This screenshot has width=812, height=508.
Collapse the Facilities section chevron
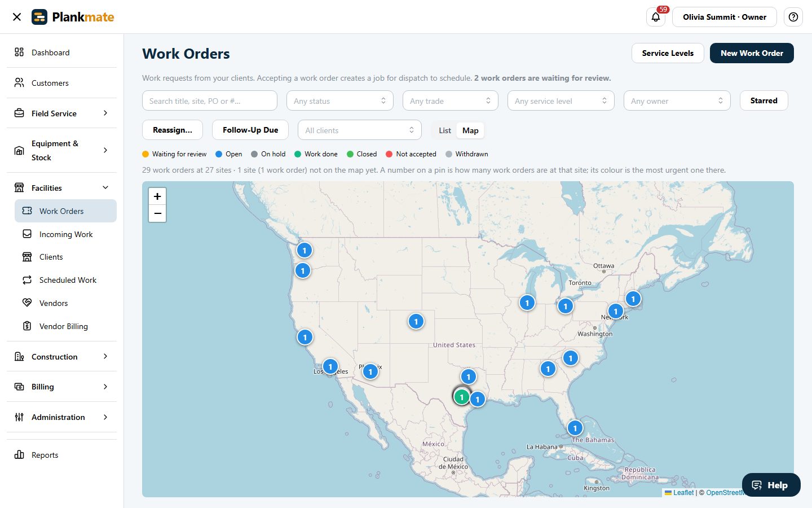(x=105, y=187)
